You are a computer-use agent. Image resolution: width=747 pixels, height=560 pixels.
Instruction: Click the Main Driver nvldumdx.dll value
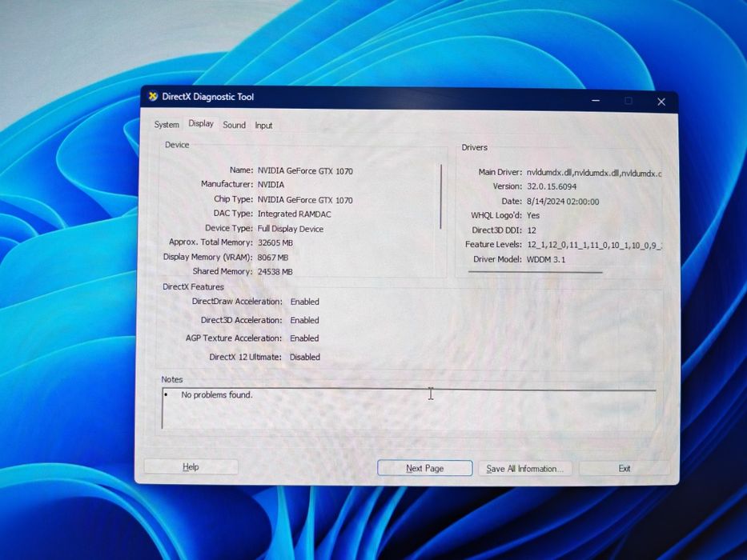click(x=593, y=174)
